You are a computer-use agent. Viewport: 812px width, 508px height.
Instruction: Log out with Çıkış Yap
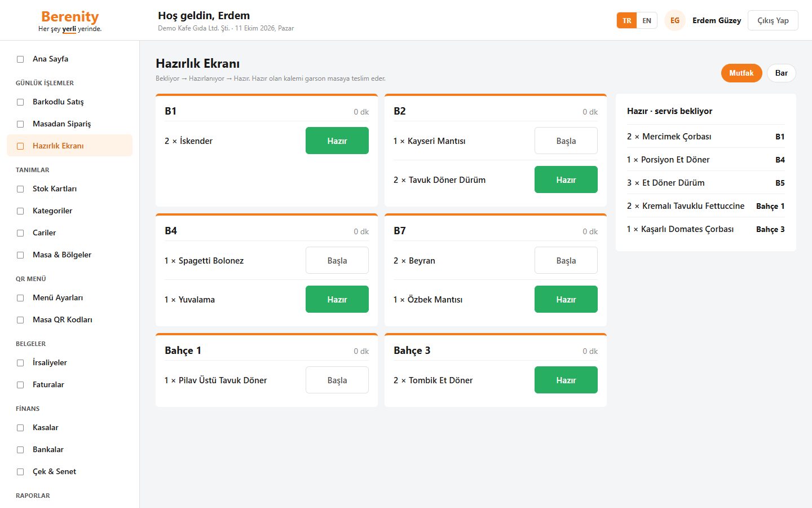tap(773, 20)
